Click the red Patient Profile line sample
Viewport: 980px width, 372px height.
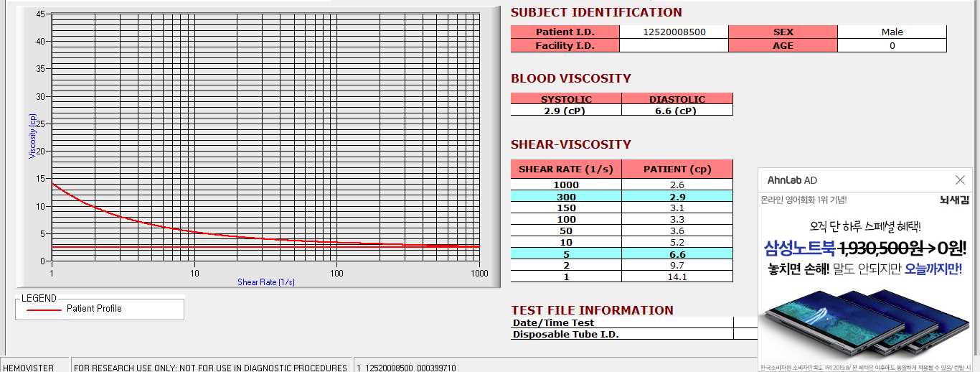point(44,310)
